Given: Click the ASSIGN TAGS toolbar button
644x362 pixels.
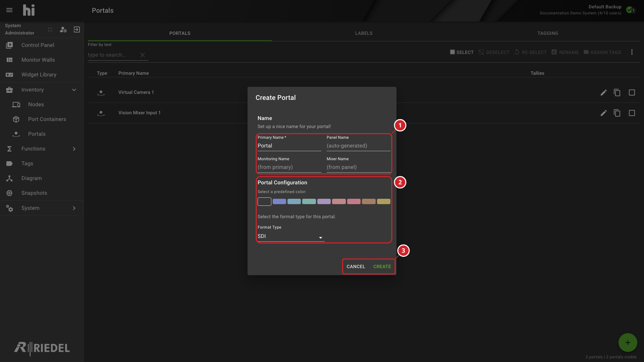Looking at the screenshot, I should (x=602, y=52).
